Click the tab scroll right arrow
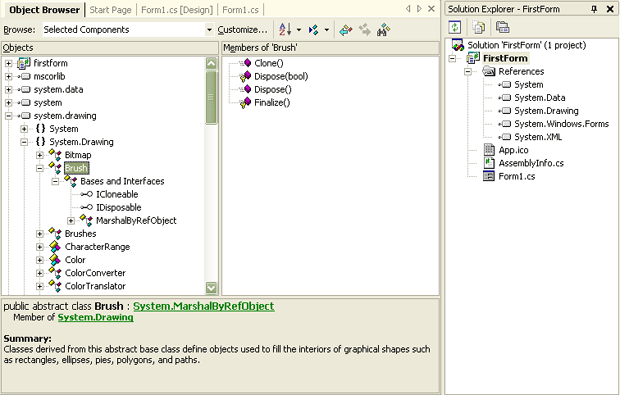Screen dimensions: 620x395 419,9
